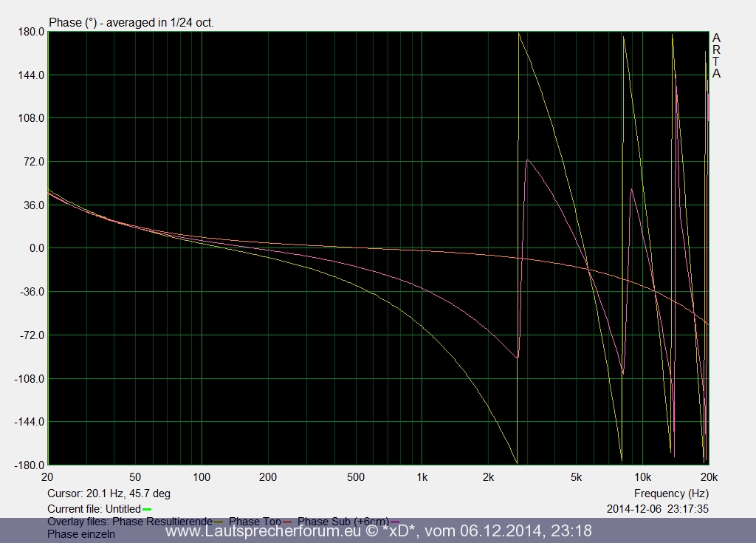Click the Frequency (Hz) axis label
The height and width of the screenshot is (543, 756).
[671, 494]
